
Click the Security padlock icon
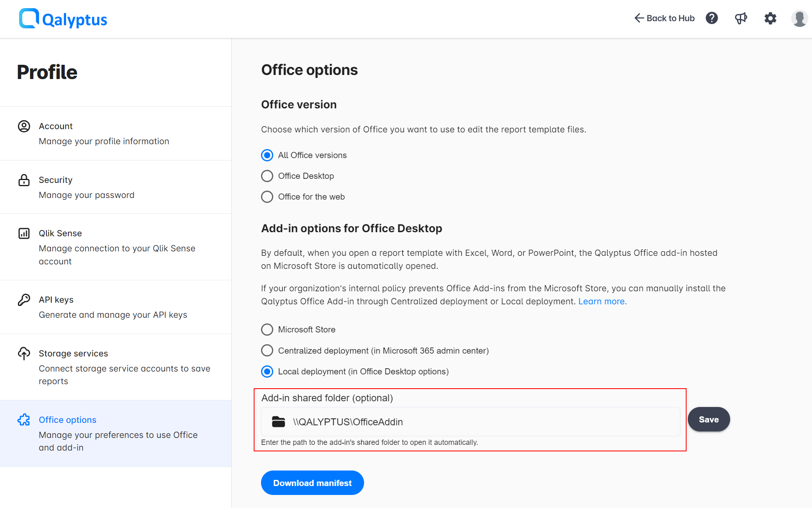pos(24,180)
